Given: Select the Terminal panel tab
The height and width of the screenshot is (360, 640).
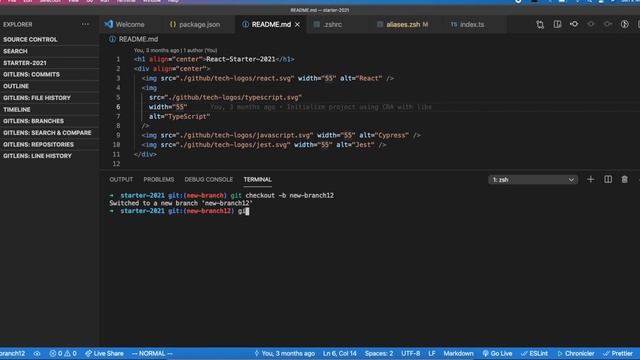Looking at the screenshot, I should [258, 180].
